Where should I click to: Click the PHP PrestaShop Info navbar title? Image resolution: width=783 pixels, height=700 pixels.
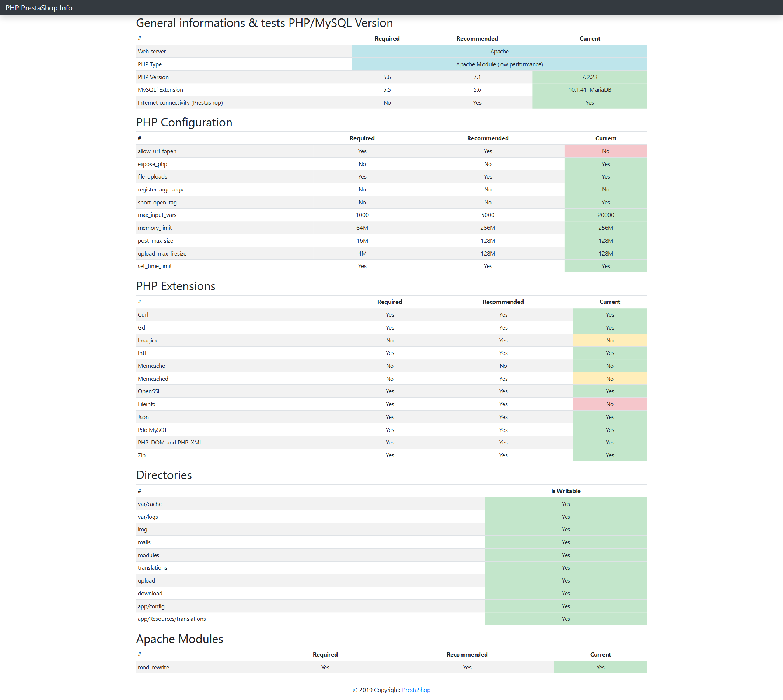39,8
